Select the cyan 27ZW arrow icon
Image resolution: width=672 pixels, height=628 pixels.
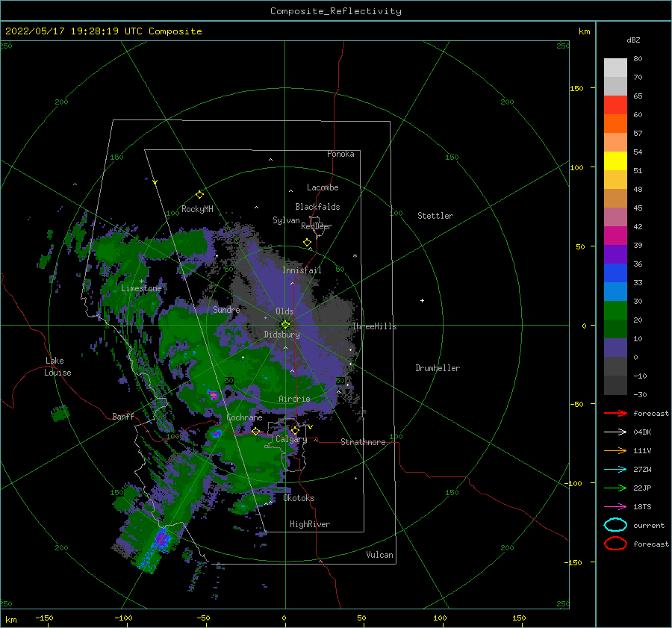tap(615, 470)
